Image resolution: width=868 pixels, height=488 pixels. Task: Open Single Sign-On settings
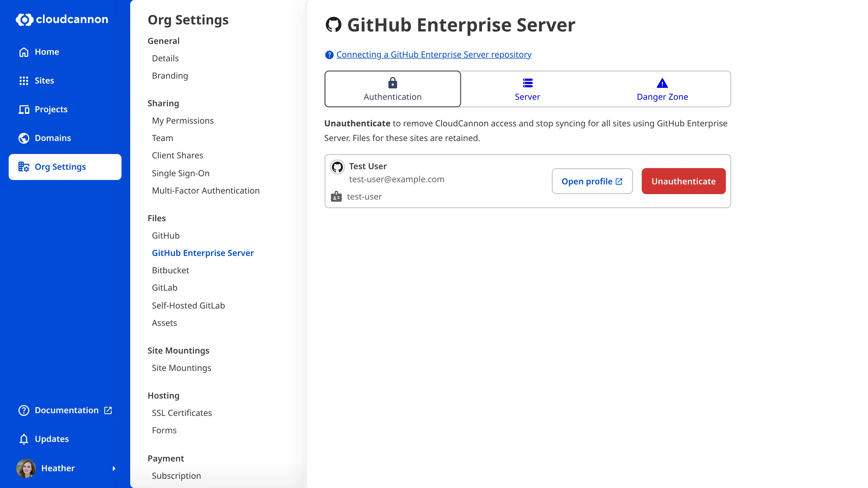click(181, 173)
